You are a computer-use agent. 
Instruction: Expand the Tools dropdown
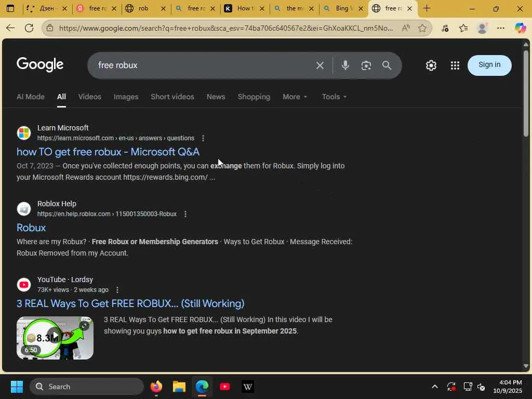[x=334, y=97]
